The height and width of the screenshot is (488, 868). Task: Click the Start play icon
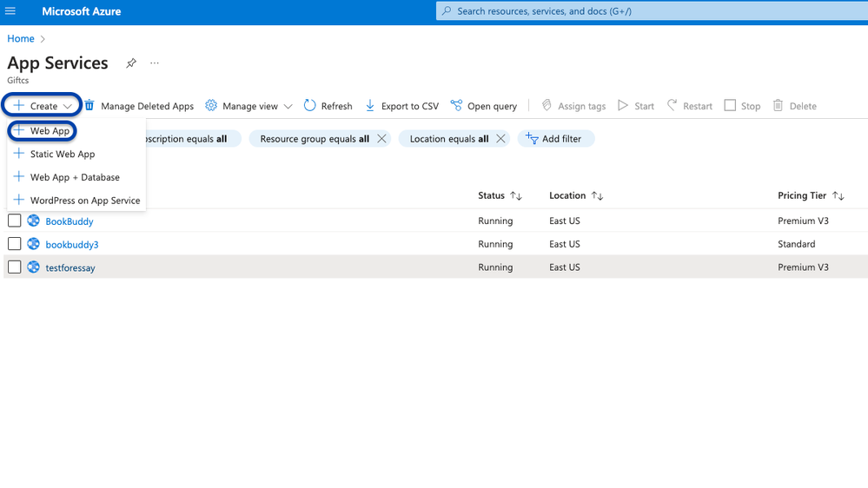[623, 105]
